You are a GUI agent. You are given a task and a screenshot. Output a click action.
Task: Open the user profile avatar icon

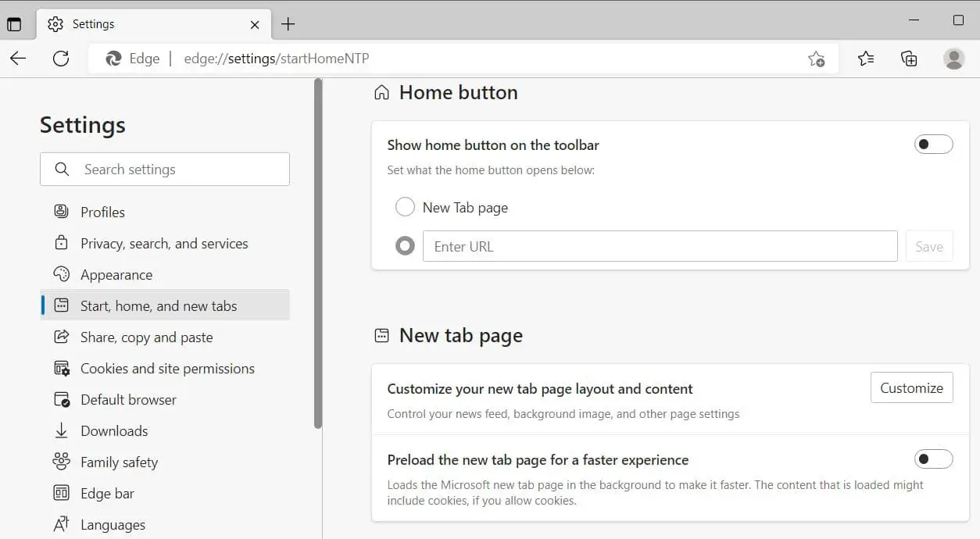coord(953,59)
